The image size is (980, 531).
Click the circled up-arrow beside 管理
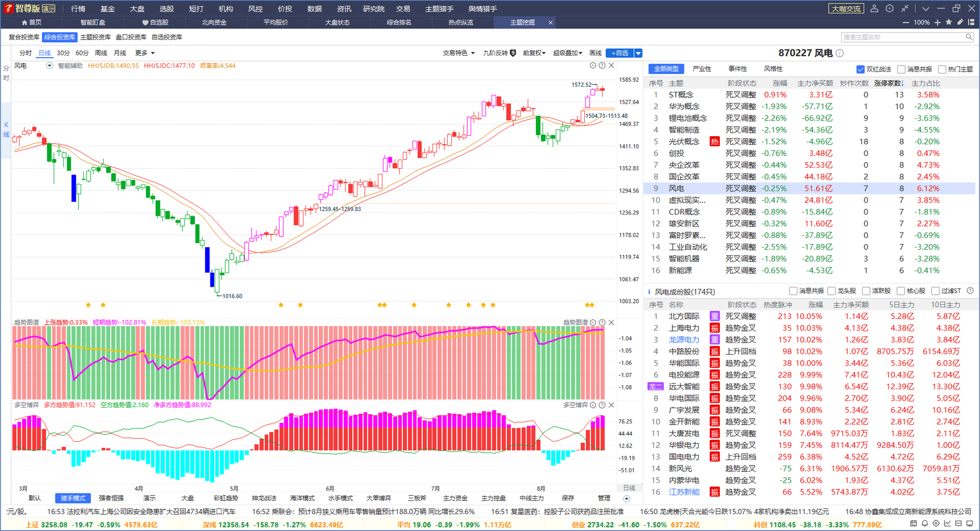tap(627, 498)
